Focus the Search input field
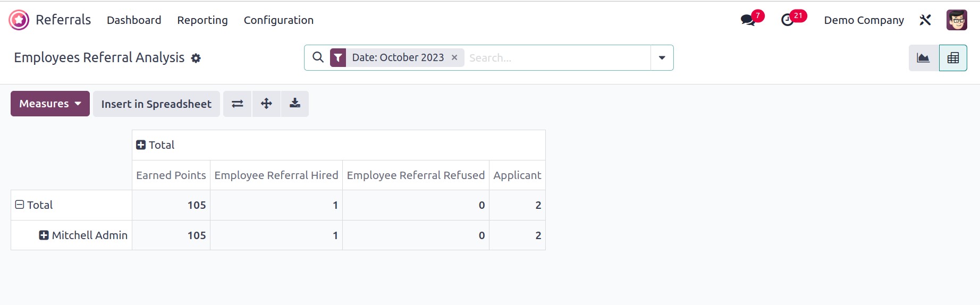 click(557, 58)
